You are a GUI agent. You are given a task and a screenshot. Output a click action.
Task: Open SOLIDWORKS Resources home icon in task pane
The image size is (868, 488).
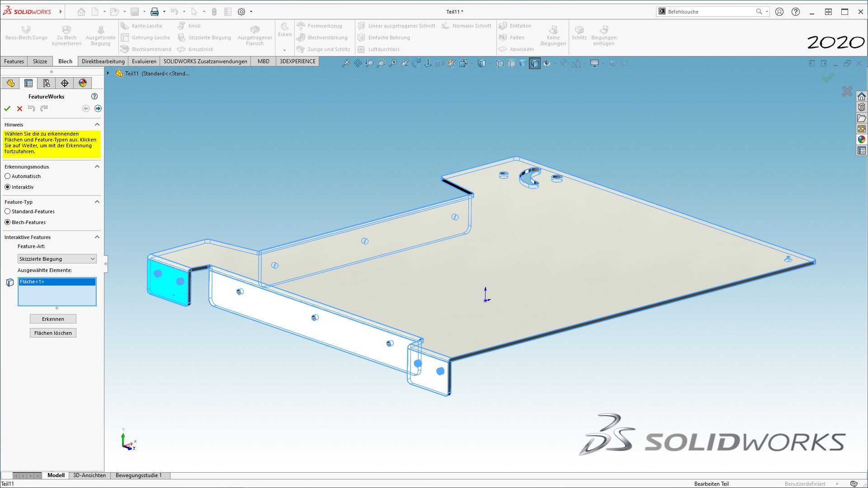(862, 96)
